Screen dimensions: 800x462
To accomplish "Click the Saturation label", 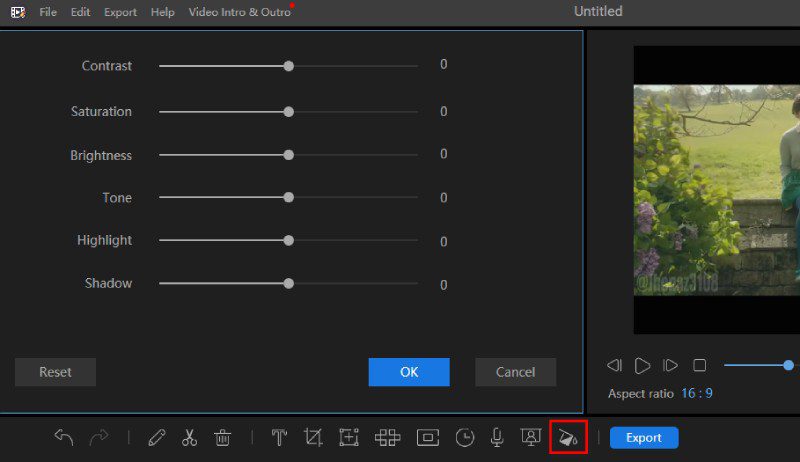I will coord(101,111).
